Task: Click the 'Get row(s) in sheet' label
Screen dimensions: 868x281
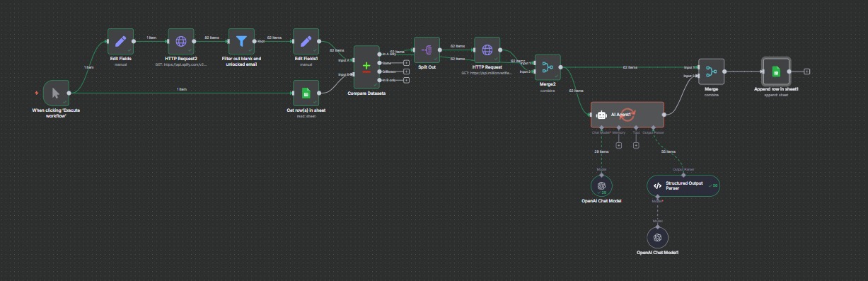Action: 306,110
